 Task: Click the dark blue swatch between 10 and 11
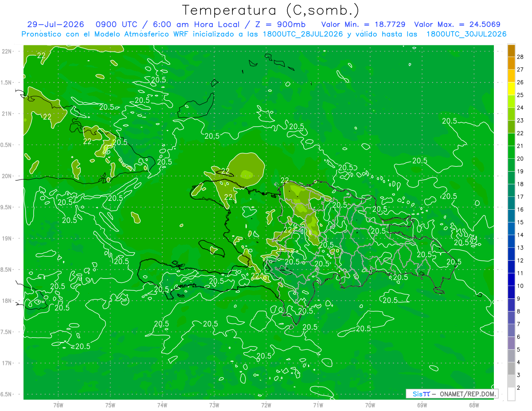click(x=511, y=279)
